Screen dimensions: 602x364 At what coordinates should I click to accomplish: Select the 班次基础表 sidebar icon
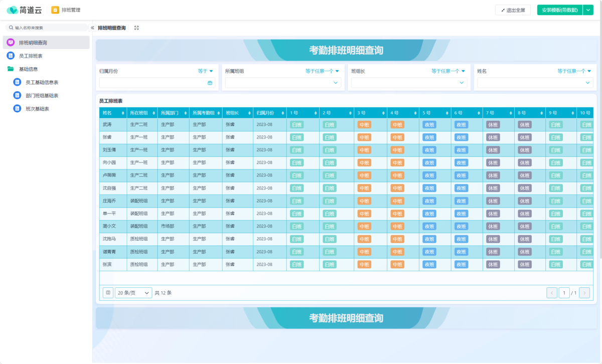[17, 109]
